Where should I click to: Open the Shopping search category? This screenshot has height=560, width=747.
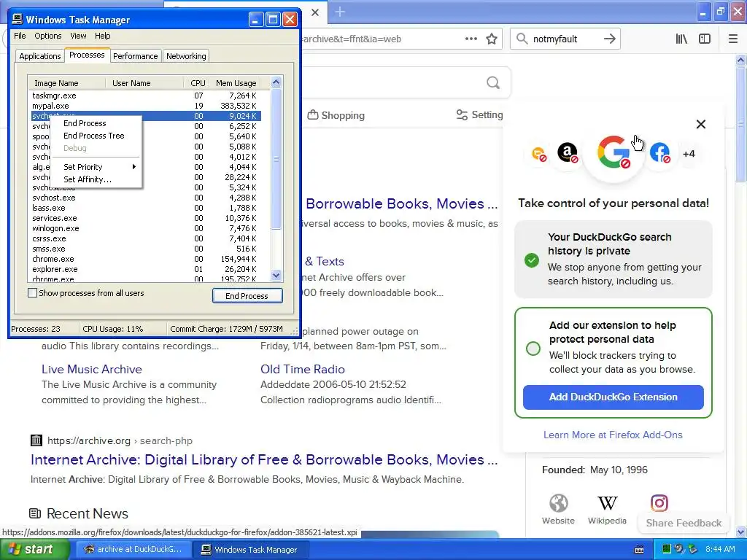[x=336, y=115]
